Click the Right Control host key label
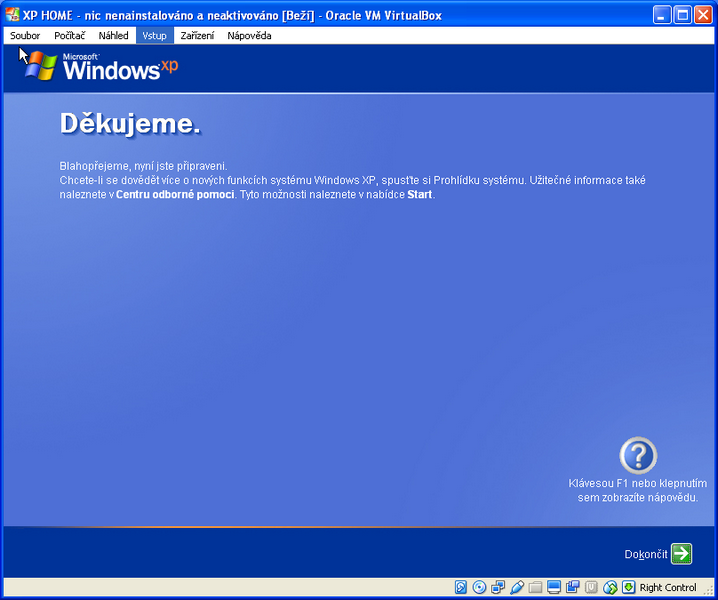718x600 pixels. 668,587
